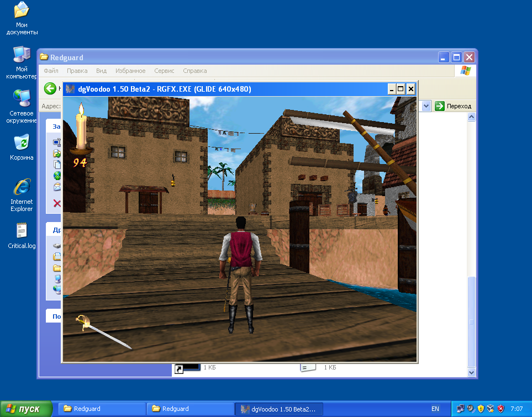Select the Мой компьютер desktop icon
The height and width of the screenshot is (417, 532).
coord(22,63)
